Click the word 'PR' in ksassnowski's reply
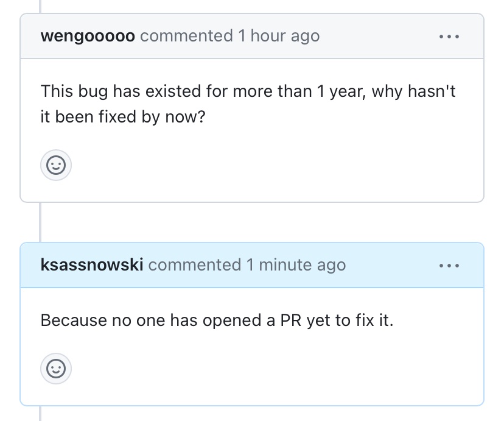Viewport: 504px width, 421px height. pyautogui.click(x=290, y=320)
